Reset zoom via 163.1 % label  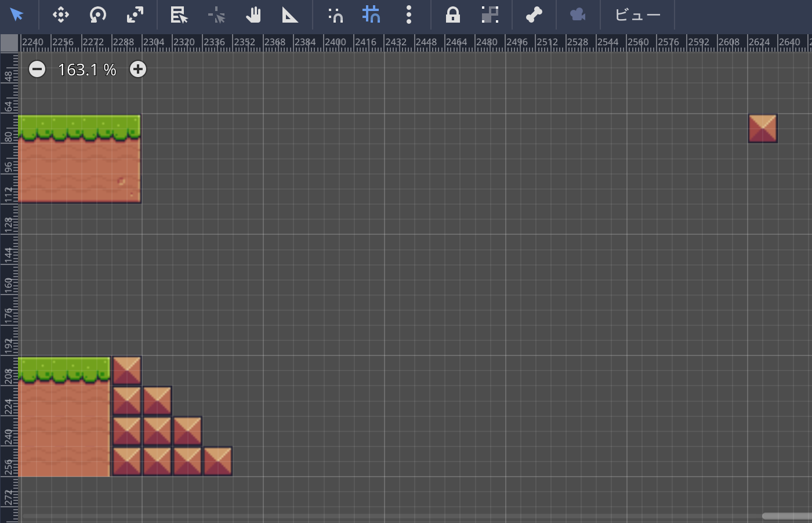coord(87,70)
